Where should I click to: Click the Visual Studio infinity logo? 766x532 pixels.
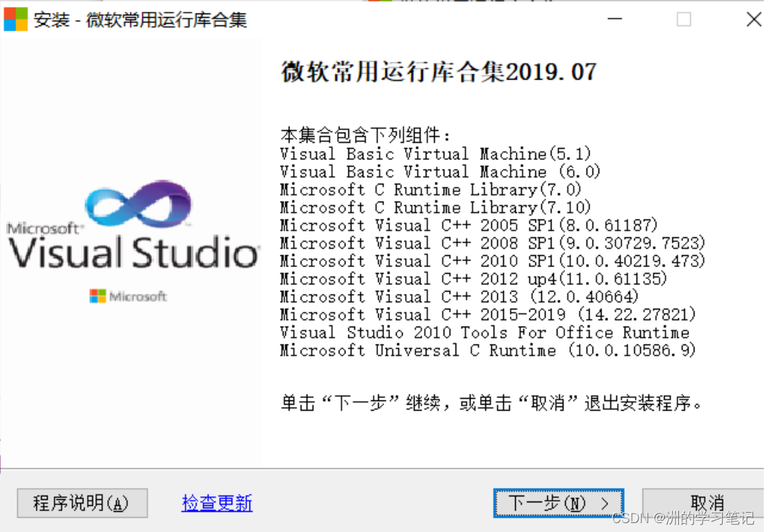139,205
